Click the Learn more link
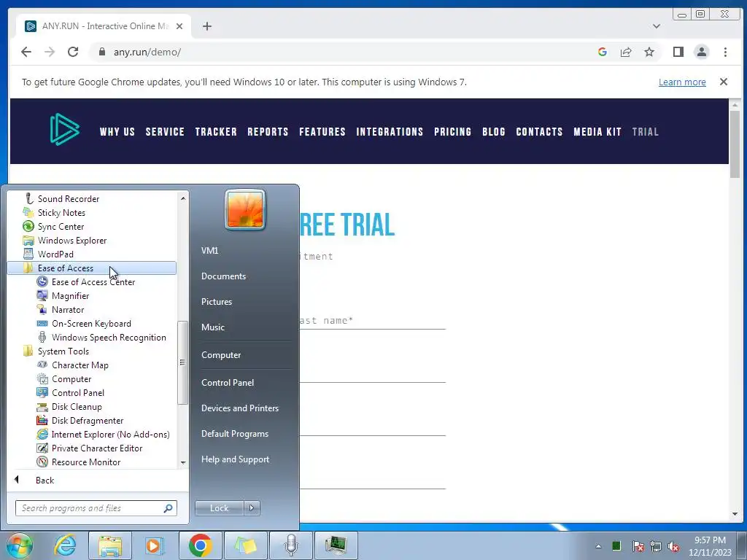 coord(682,82)
